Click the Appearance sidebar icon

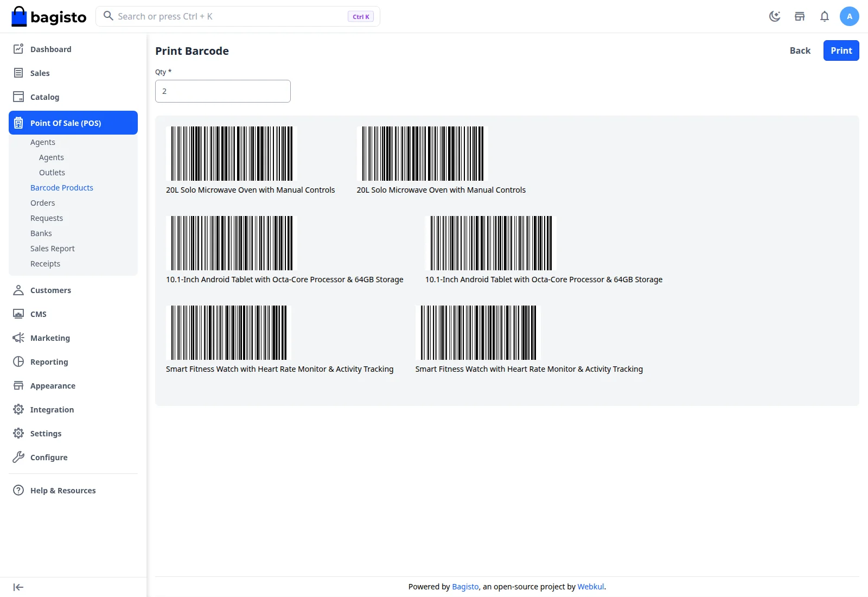click(18, 385)
